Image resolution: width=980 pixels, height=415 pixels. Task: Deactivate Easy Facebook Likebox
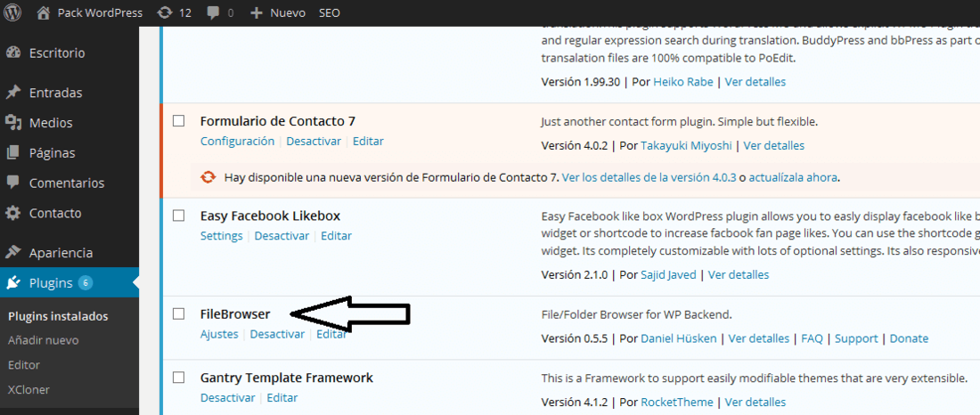click(x=282, y=236)
